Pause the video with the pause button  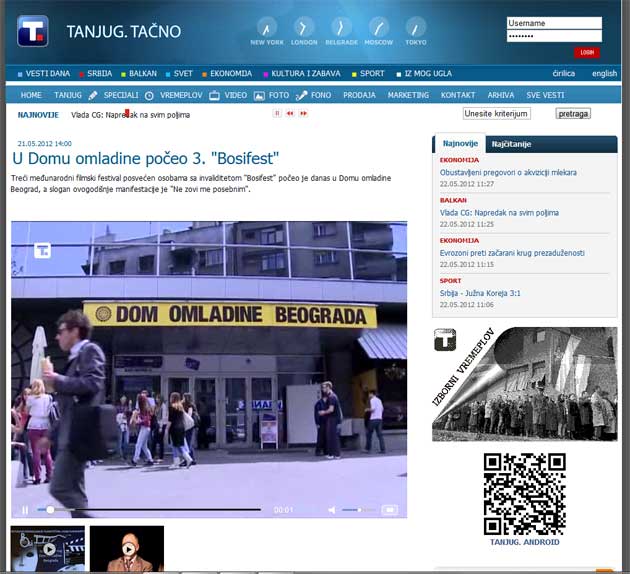pos(26,510)
